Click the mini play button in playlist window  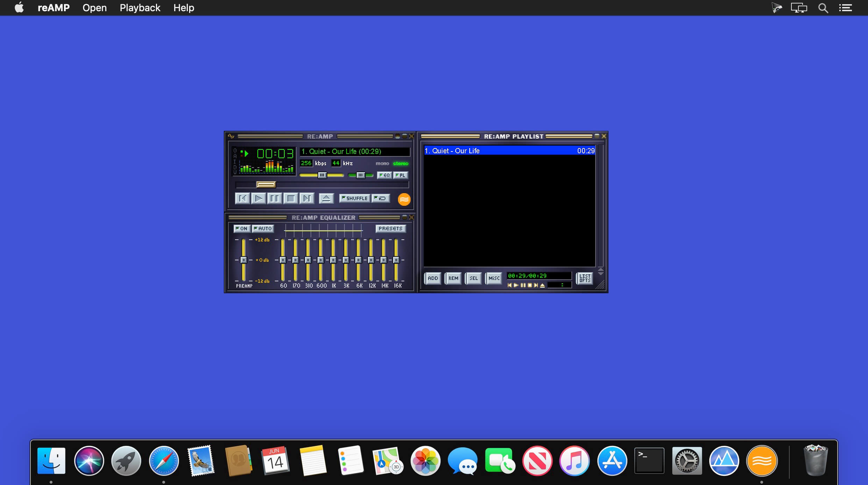pos(516,285)
